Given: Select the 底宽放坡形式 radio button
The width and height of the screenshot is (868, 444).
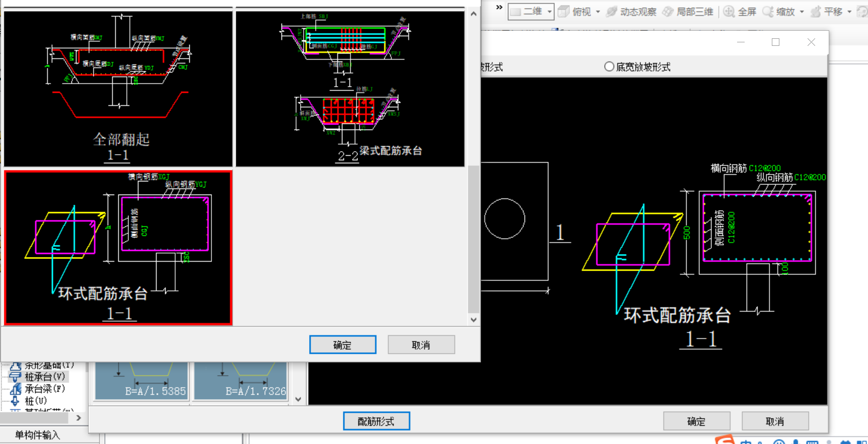Looking at the screenshot, I should pyautogui.click(x=609, y=67).
